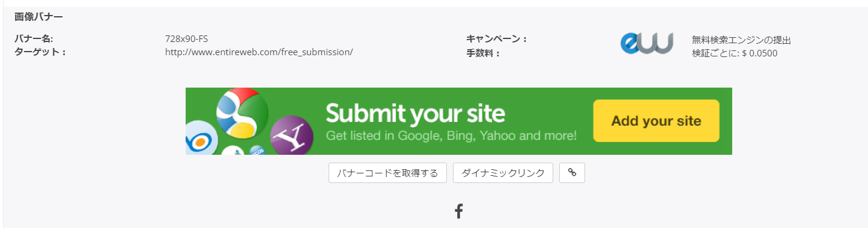This screenshot has width=868, height=228.
Task: Click 'Get listed in Google, Bing' banner text
Action: 451,136
